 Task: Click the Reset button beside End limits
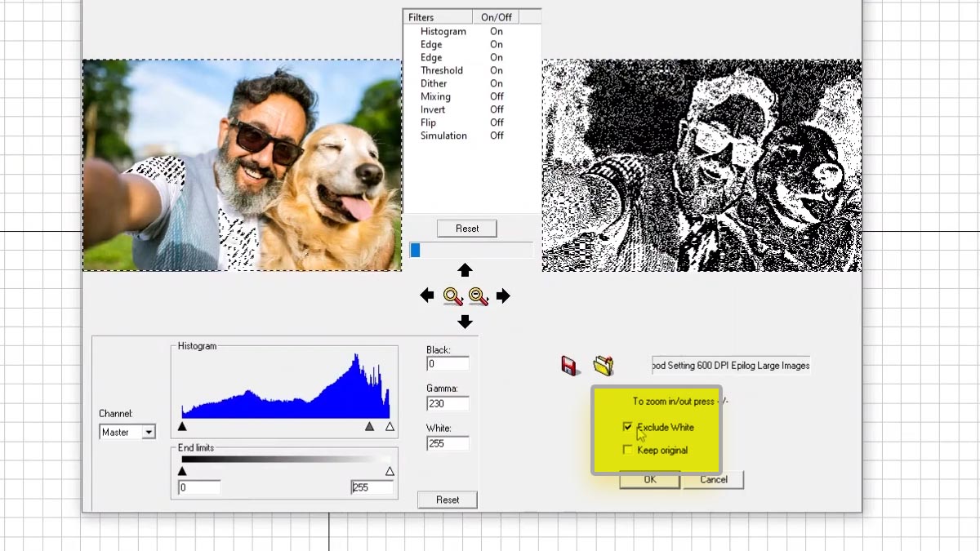point(447,500)
